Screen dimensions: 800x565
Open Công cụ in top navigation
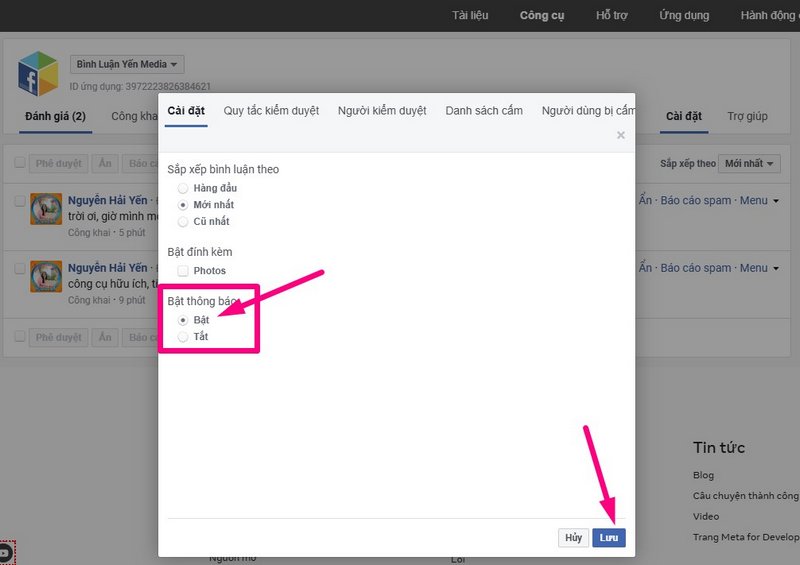(542, 15)
